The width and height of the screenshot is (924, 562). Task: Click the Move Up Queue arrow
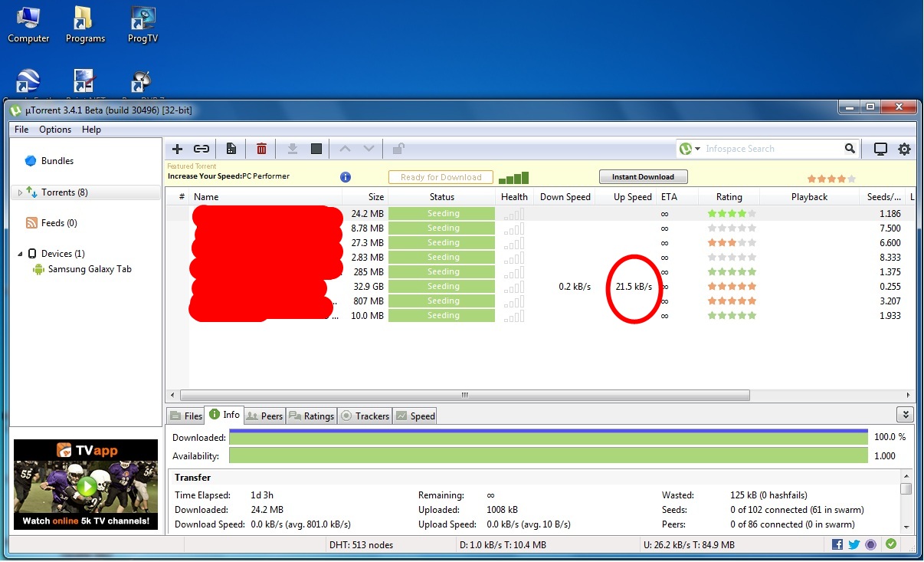[345, 149]
